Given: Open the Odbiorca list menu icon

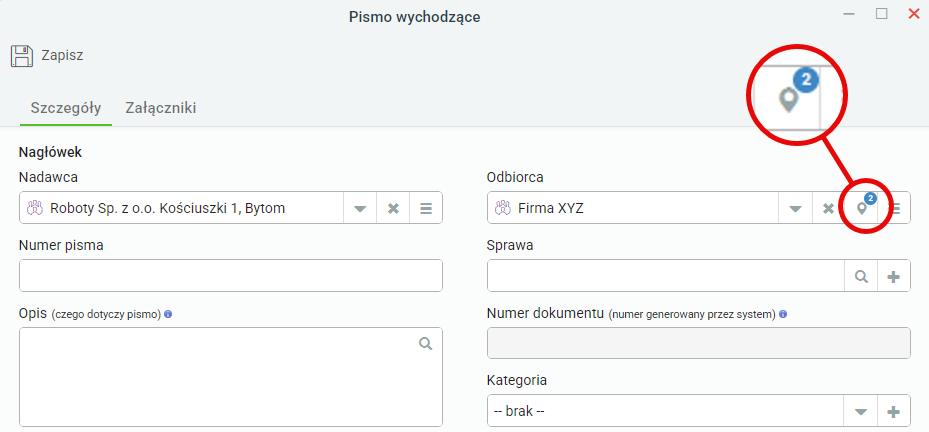Looking at the screenshot, I should (x=895, y=209).
